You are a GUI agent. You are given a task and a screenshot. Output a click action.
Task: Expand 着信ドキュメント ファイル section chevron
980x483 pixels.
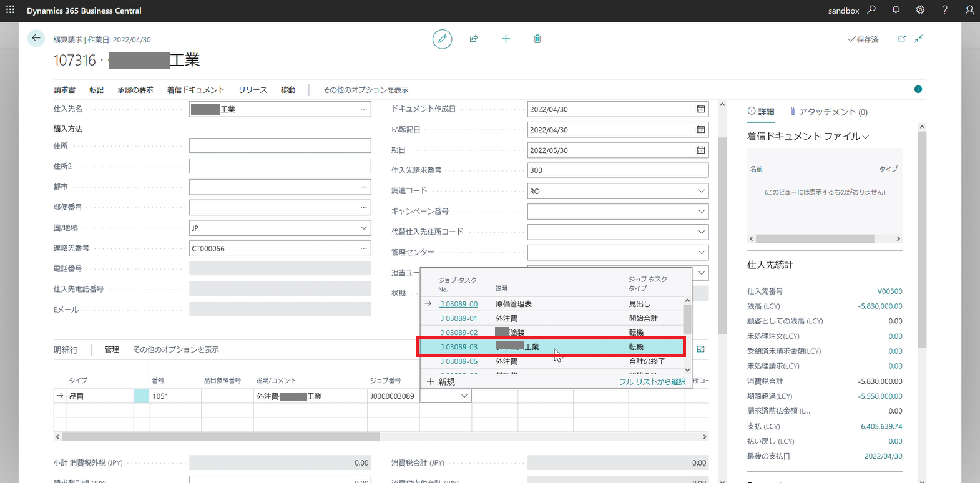pos(866,137)
